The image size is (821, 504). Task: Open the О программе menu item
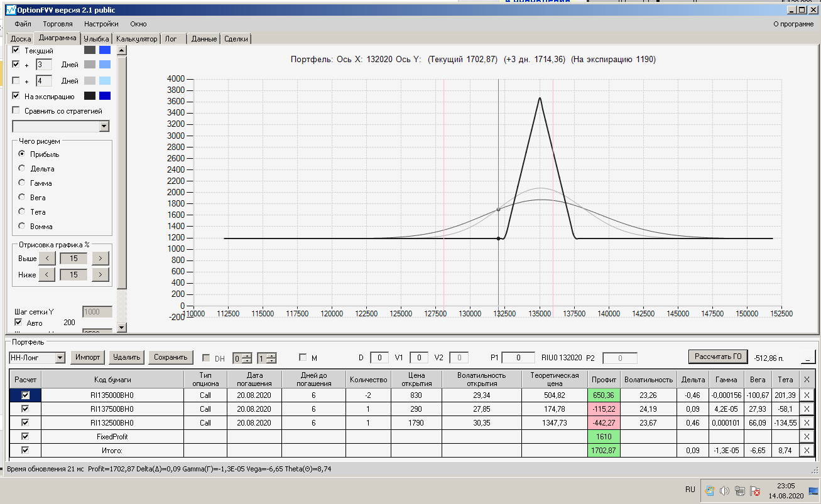pyautogui.click(x=793, y=24)
